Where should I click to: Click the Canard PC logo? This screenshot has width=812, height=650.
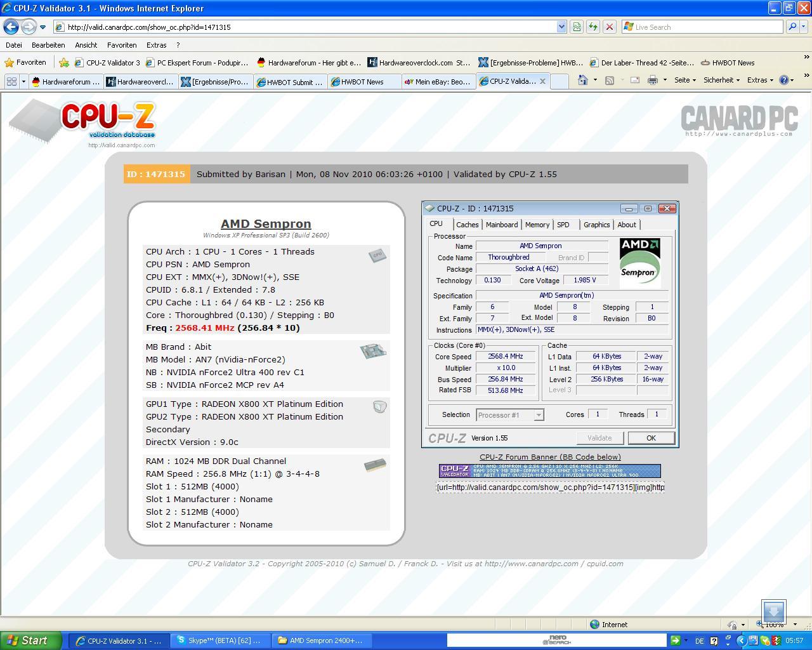[x=739, y=121]
